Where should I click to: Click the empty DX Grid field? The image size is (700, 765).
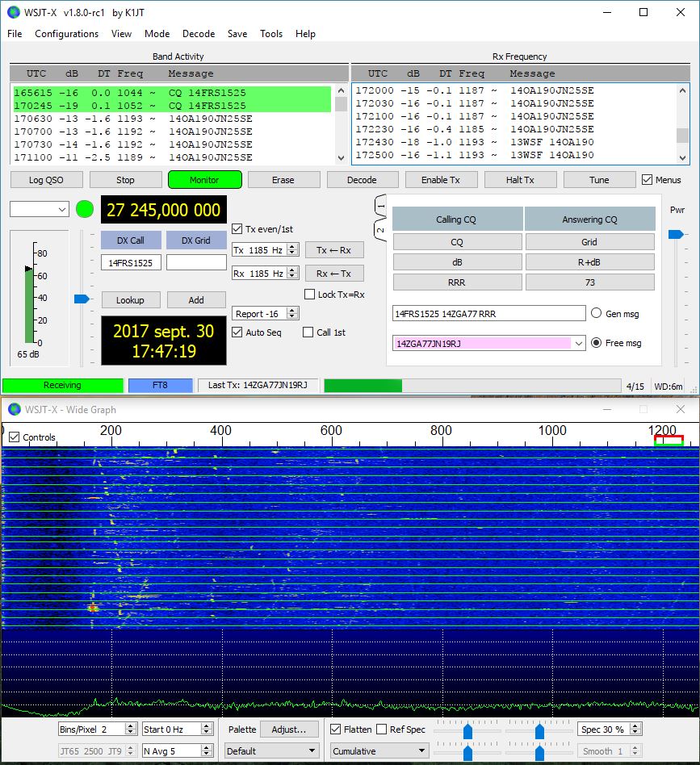pyautogui.click(x=196, y=262)
